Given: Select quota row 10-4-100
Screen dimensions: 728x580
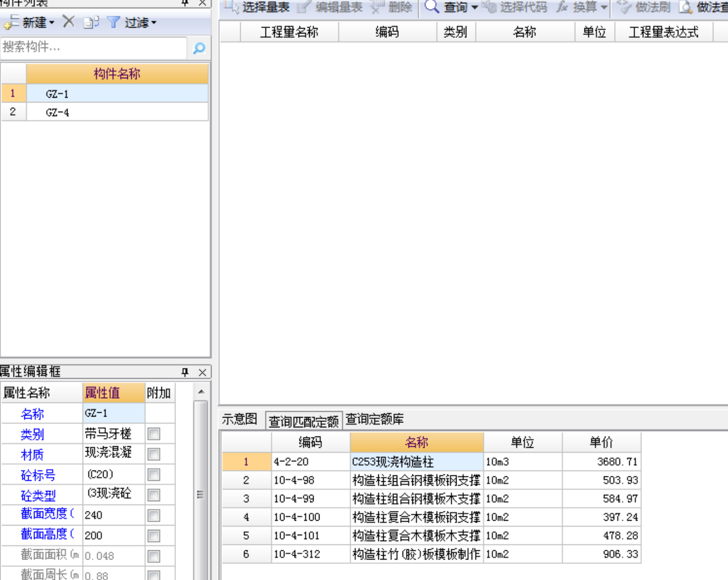Looking at the screenshot, I should pos(431,517).
